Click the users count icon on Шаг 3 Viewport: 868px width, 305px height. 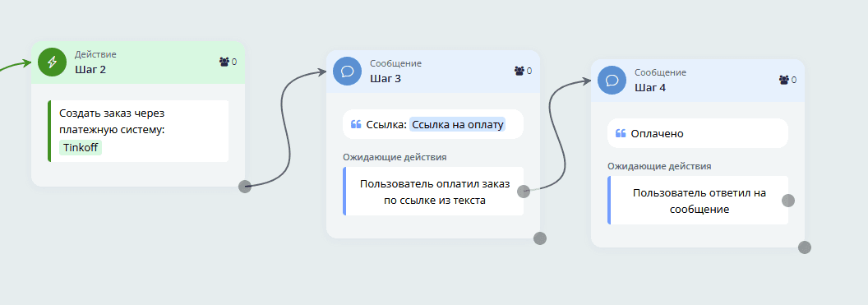point(519,71)
